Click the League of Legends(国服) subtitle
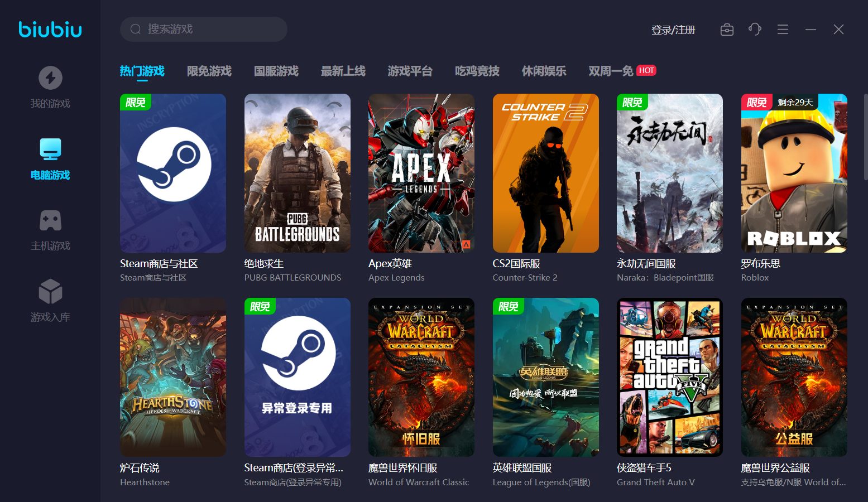Viewport: 868px width, 502px height. 541,482
